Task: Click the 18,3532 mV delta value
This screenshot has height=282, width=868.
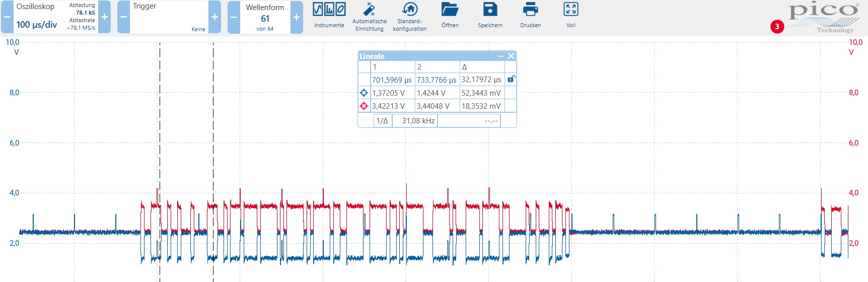Action: pyautogui.click(x=481, y=106)
